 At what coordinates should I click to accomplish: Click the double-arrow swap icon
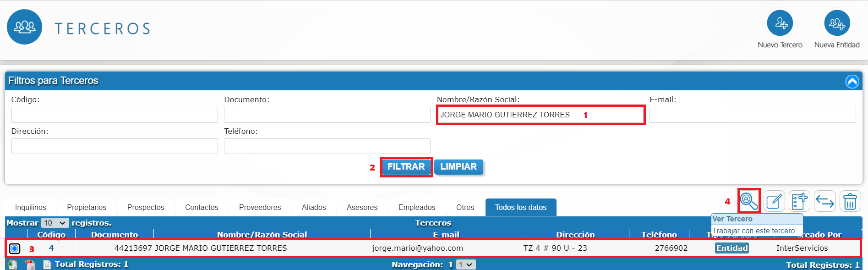click(824, 201)
